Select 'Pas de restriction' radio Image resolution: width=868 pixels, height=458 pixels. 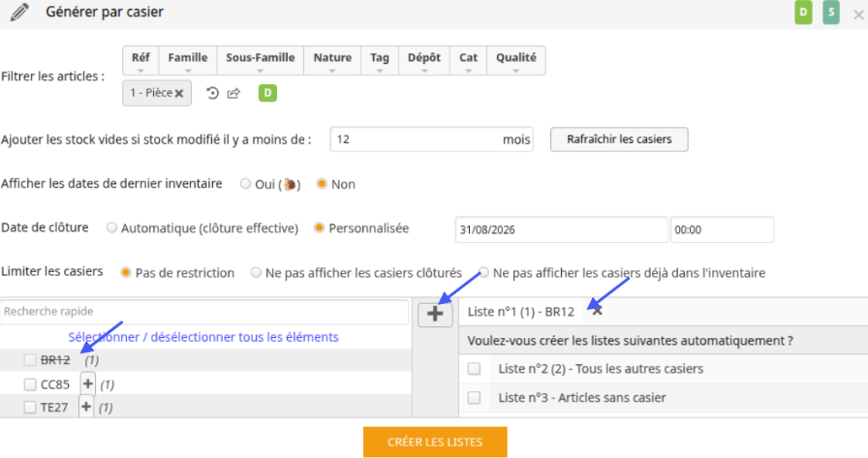click(126, 273)
